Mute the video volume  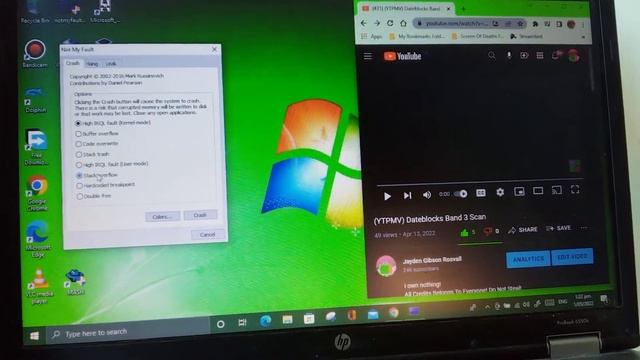pos(427,195)
